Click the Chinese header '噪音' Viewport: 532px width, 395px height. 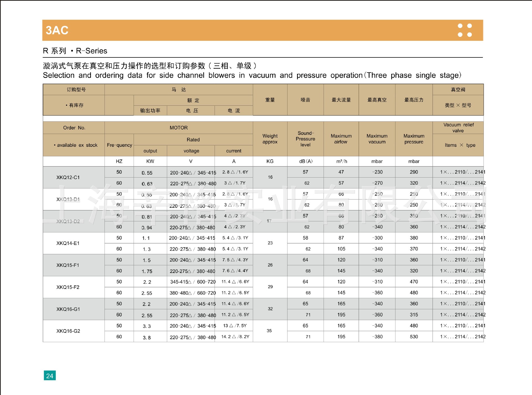click(x=305, y=100)
